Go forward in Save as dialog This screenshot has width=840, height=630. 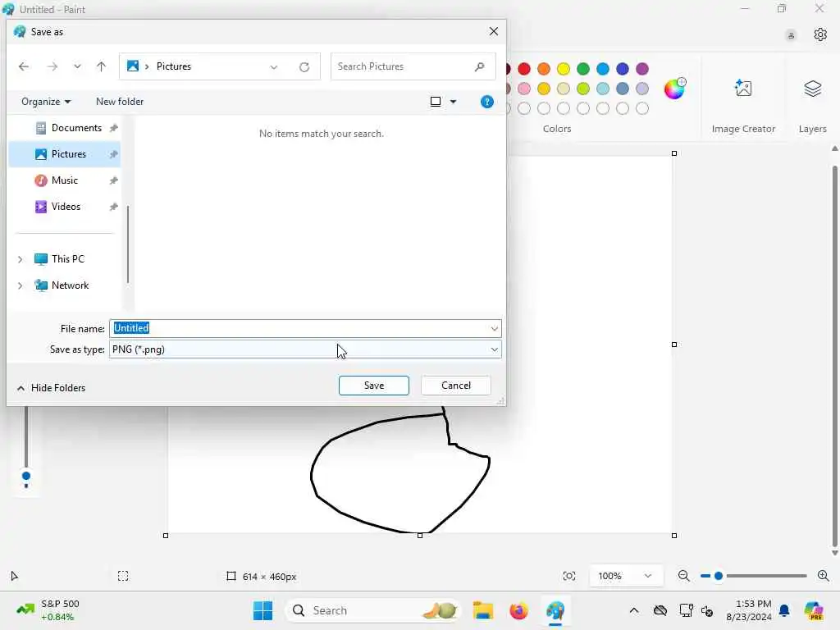coord(52,66)
